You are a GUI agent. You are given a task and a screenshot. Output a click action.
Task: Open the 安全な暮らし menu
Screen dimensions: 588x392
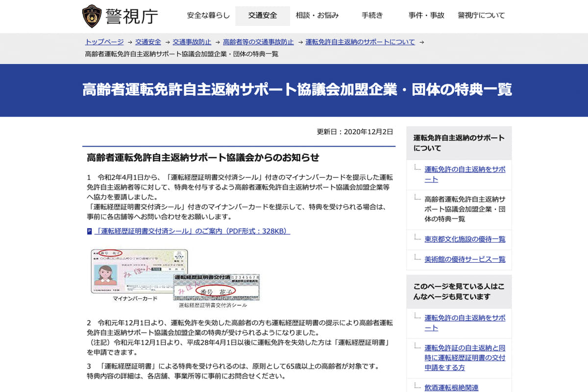pos(208,15)
